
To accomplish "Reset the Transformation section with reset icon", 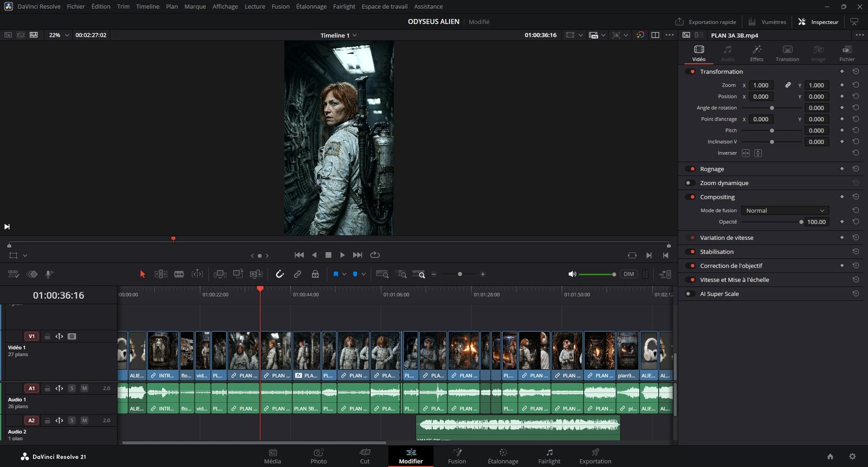I will [x=856, y=72].
